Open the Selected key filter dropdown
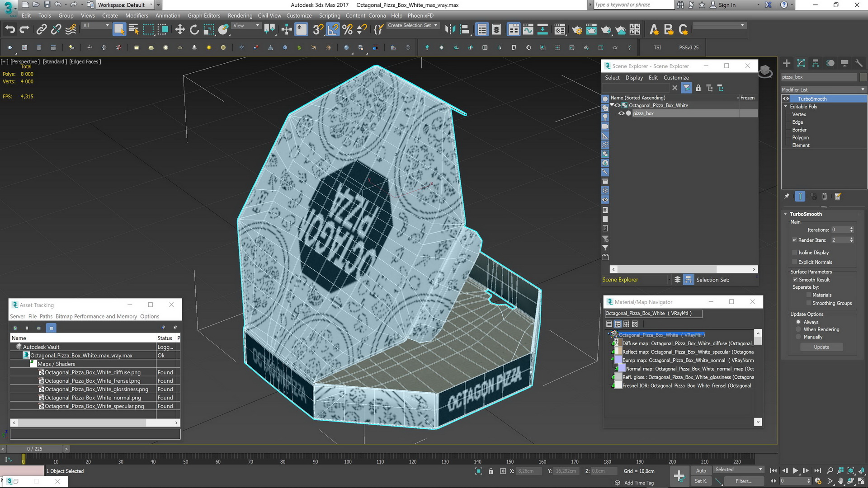Viewport: 868px width, 488px height. (738, 470)
